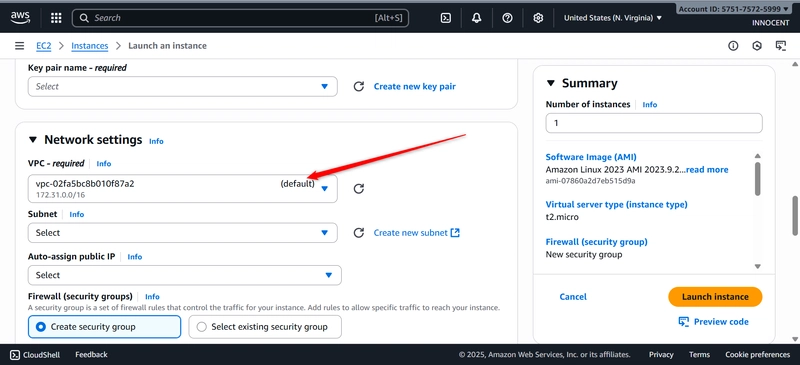The height and width of the screenshot is (365, 800).
Task: Refresh the VPC list
Action: click(x=359, y=189)
